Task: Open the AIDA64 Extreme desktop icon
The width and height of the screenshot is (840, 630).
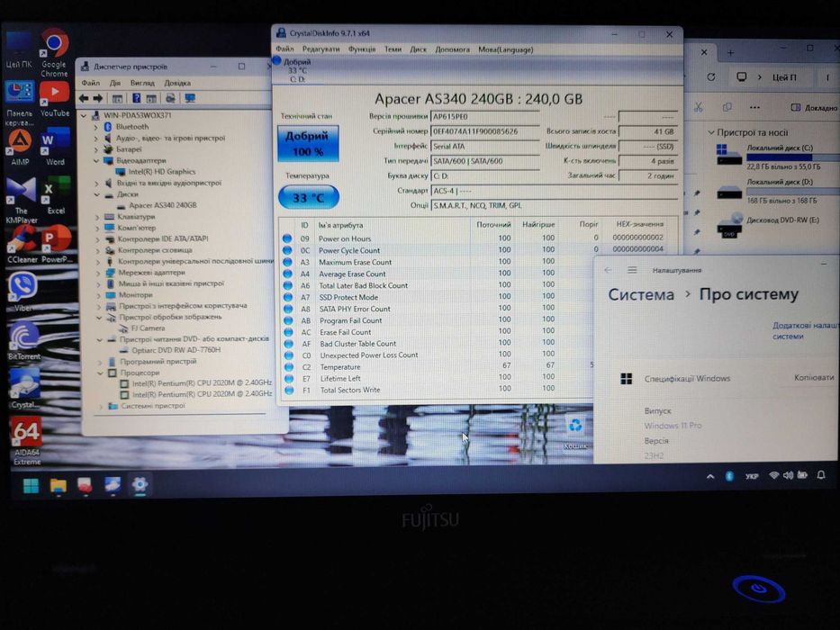Action: coord(26,440)
